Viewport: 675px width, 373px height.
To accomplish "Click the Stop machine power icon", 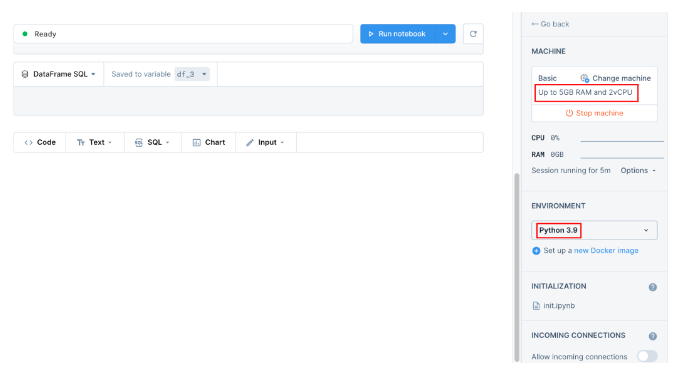I will point(569,113).
